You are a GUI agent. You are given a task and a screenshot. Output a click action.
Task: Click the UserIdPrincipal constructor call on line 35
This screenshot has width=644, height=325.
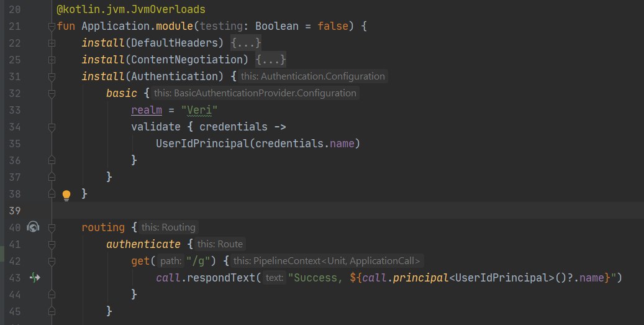(202, 144)
